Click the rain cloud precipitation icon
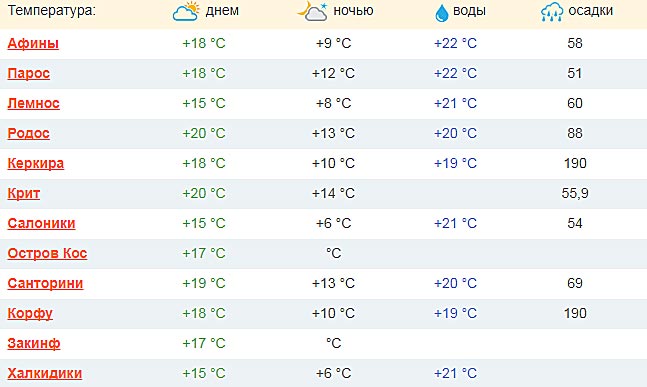Image resolution: width=647 pixels, height=387 pixels. click(x=552, y=12)
